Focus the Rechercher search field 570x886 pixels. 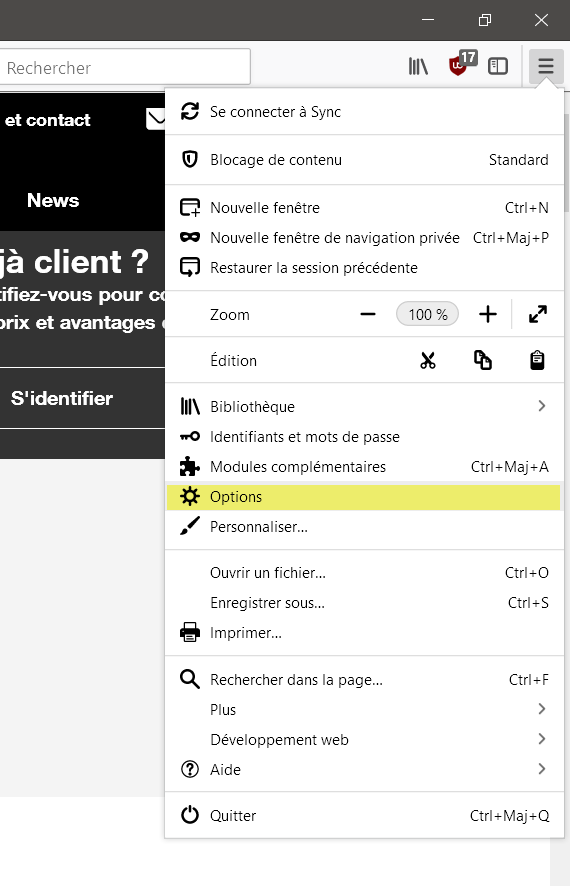[x=124, y=68]
